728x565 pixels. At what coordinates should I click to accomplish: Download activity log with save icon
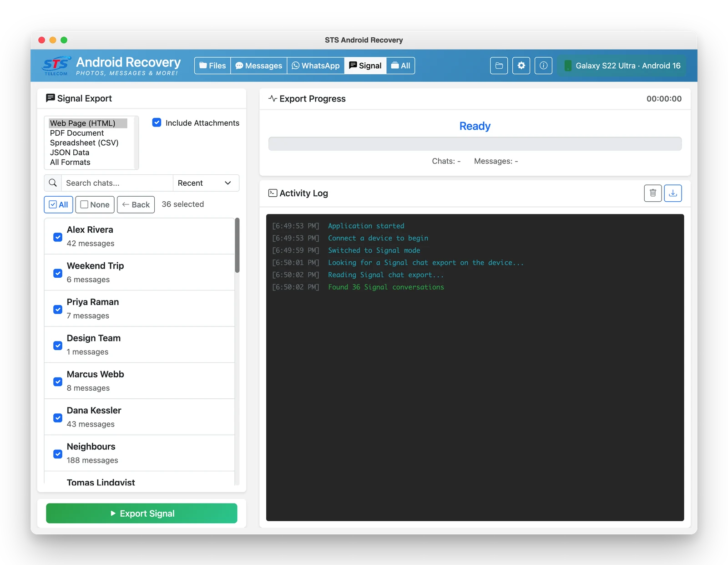[673, 193]
